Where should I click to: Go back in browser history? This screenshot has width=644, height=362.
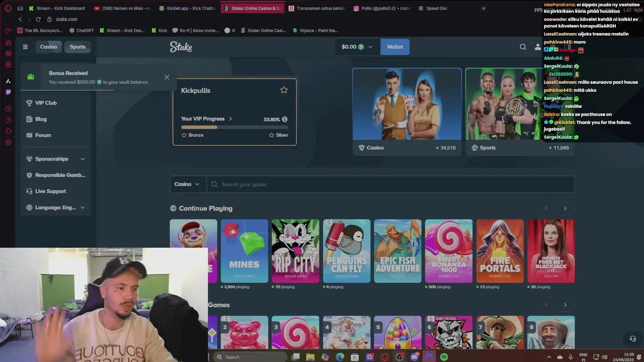(x=20, y=19)
